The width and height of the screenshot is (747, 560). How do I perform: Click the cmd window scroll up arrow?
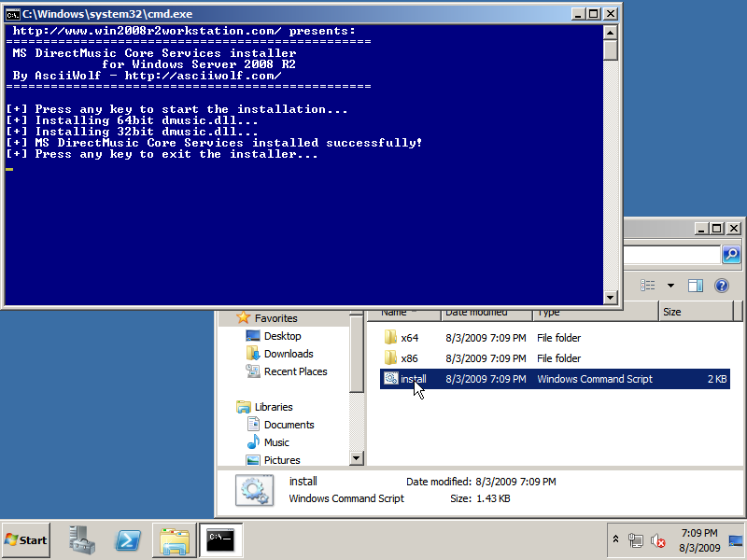611,33
